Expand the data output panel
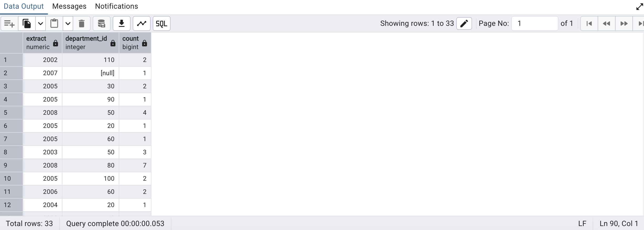 pos(640,7)
